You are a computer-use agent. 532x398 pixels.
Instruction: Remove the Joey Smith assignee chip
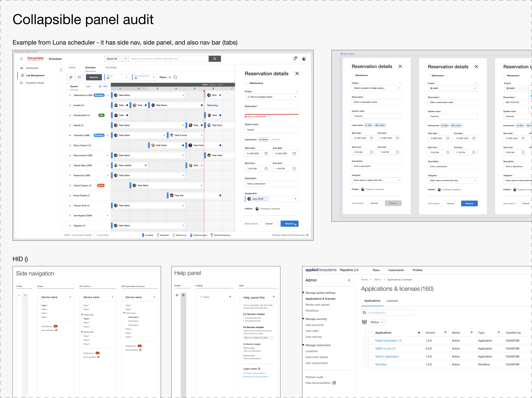(266, 199)
